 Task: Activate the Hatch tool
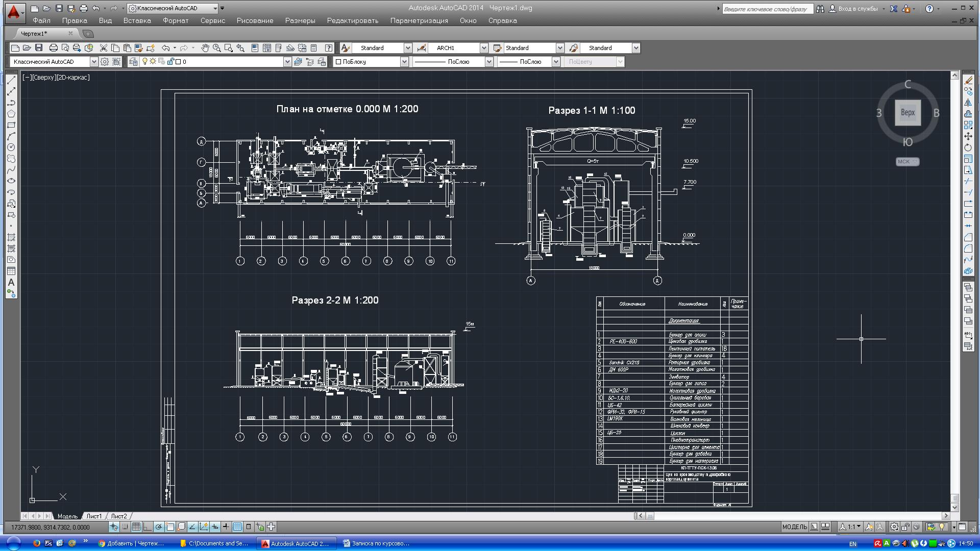(x=11, y=237)
